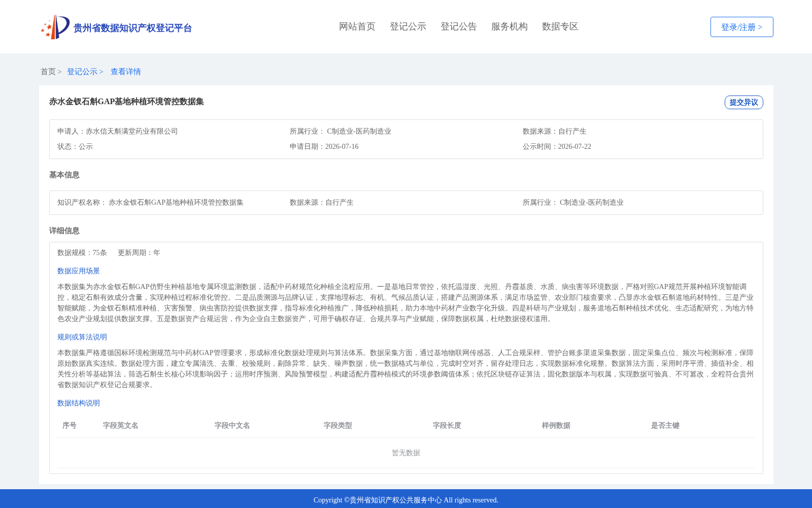The image size is (812, 508).
Task: Go back to 首页 via the breadcrumb
Action: 48,72
